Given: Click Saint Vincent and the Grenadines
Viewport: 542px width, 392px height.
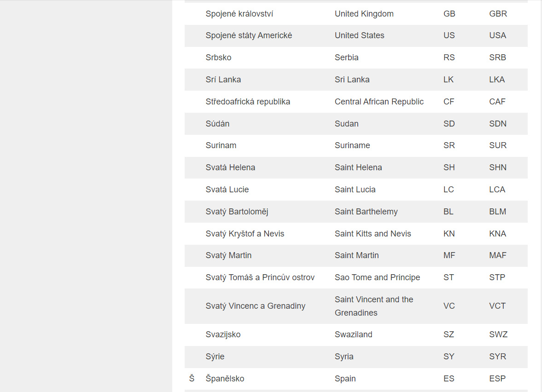Looking at the screenshot, I should 374,306.
